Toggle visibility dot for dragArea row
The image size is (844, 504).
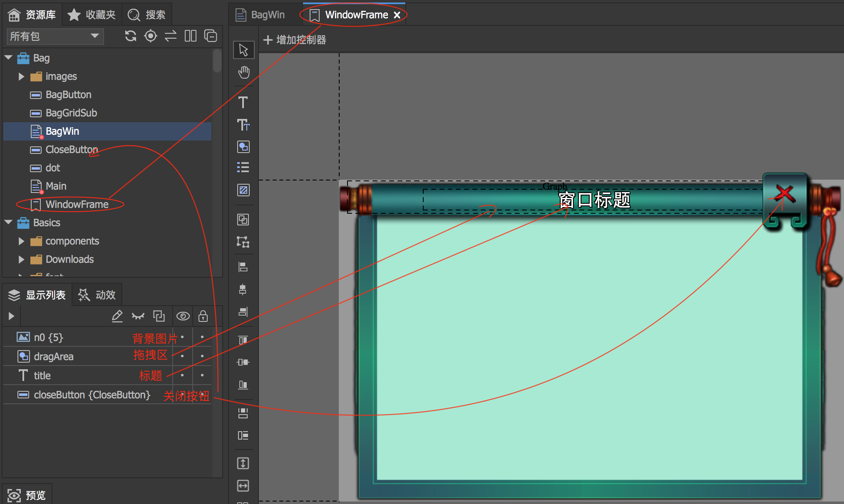182,356
